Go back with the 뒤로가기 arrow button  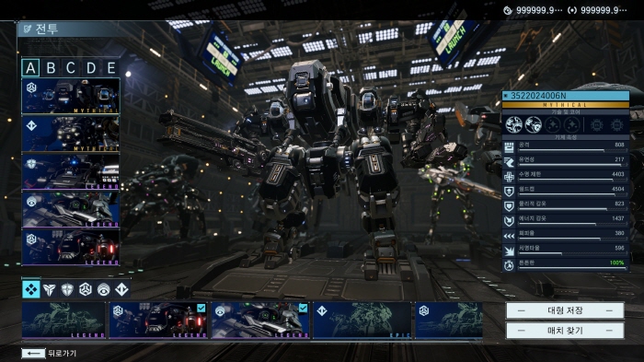point(33,354)
